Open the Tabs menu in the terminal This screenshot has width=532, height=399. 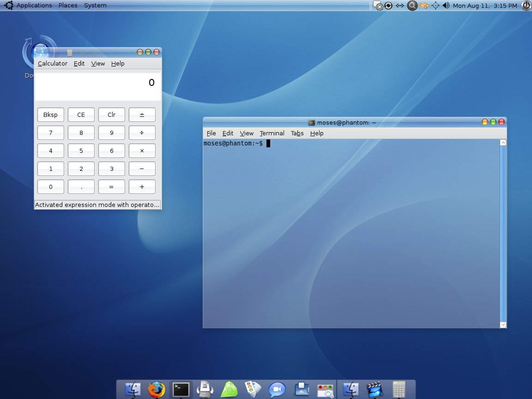297,133
